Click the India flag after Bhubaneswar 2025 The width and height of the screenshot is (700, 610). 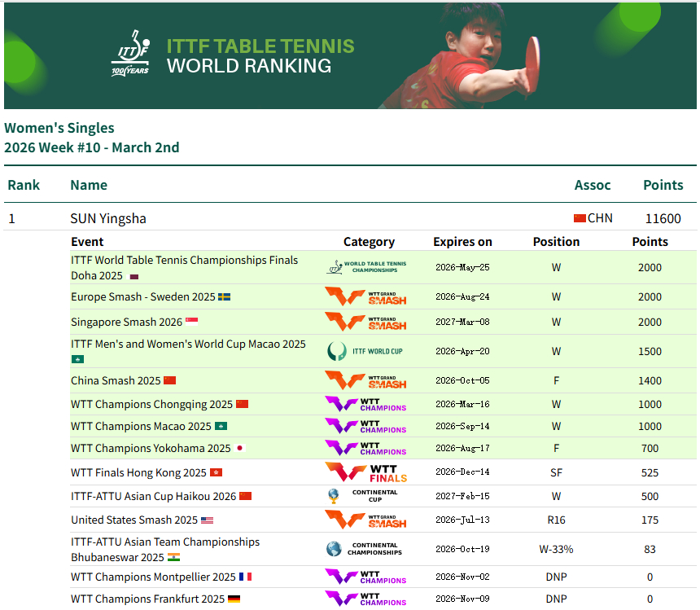tap(173, 557)
